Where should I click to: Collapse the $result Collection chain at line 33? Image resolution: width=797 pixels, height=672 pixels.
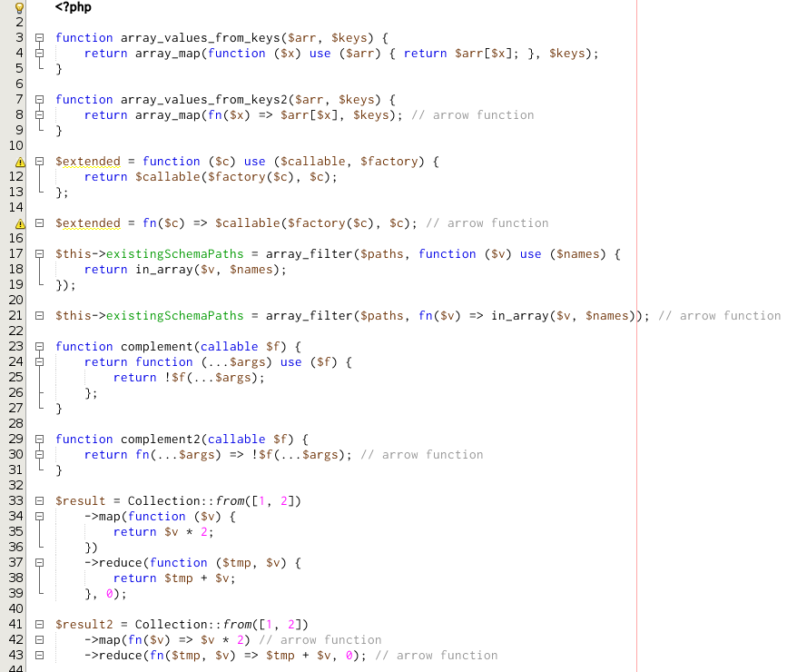coord(39,501)
